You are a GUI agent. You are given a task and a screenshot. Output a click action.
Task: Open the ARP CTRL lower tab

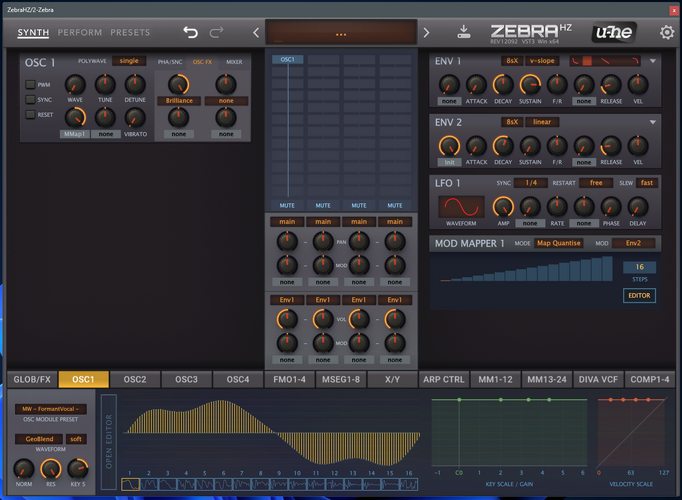point(444,380)
